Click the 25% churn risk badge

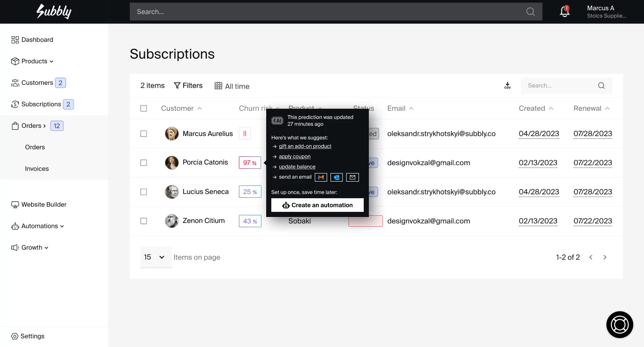point(250,192)
